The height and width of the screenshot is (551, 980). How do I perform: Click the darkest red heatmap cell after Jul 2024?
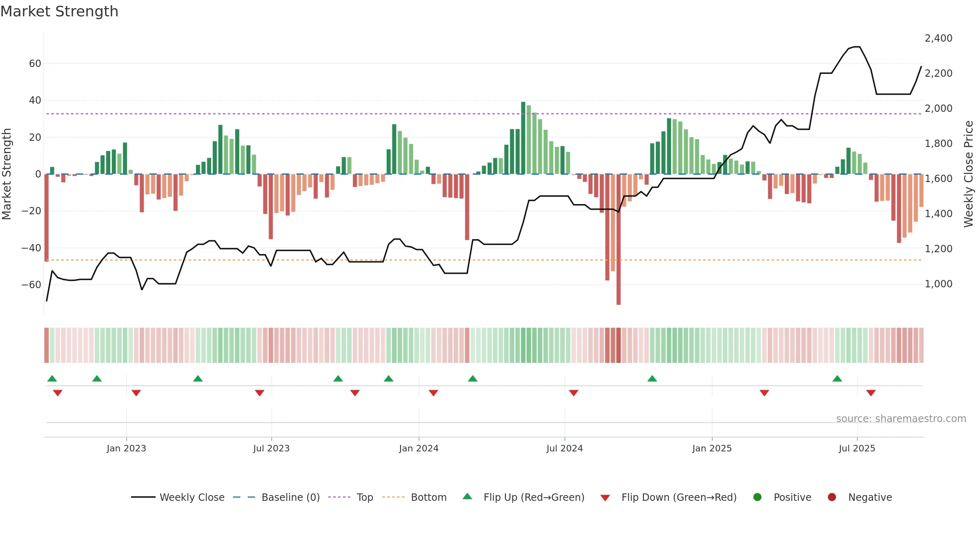[x=619, y=345]
